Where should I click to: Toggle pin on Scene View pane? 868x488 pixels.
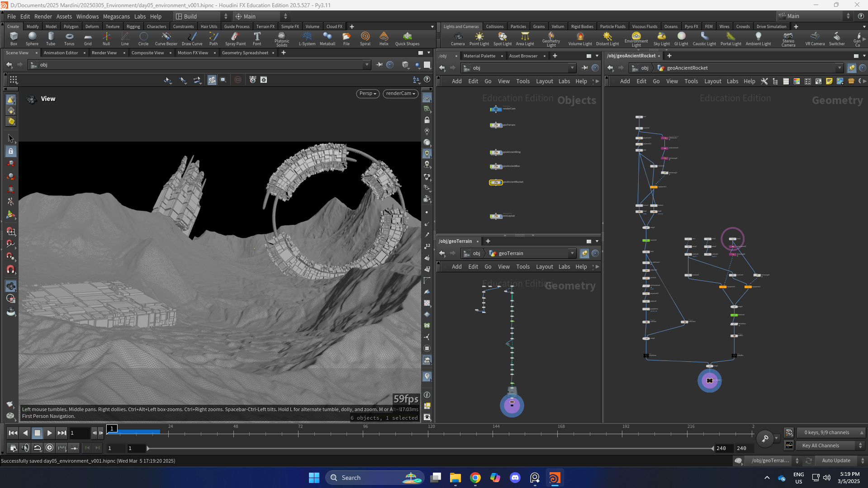coord(379,65)
